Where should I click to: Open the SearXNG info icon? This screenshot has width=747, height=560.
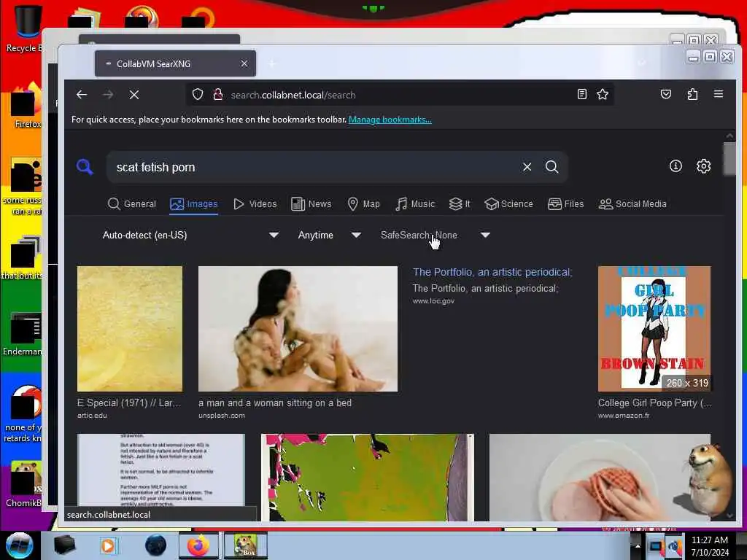676,166
